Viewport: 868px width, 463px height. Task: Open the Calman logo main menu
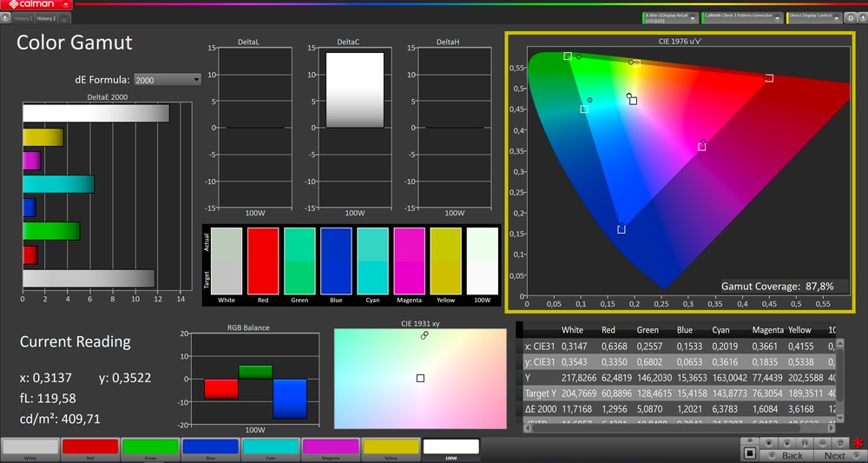pos(35,4)
